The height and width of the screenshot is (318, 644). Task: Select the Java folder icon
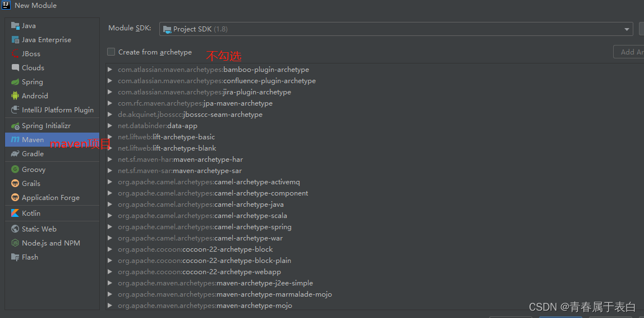point(15,26)
